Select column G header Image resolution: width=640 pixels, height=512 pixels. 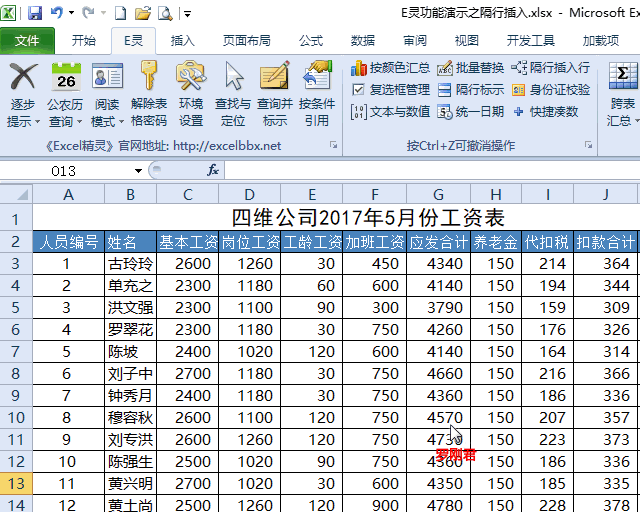click(438, 194)
